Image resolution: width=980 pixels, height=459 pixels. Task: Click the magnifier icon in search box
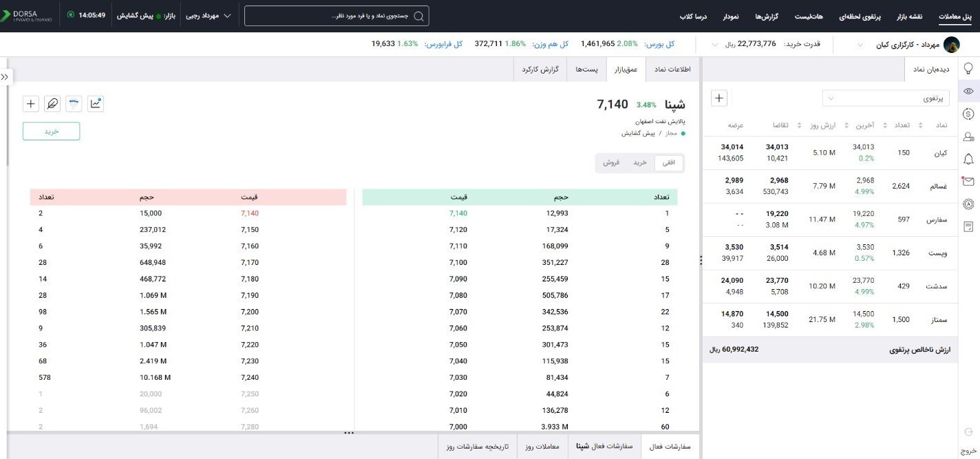[x=418, y=16]
